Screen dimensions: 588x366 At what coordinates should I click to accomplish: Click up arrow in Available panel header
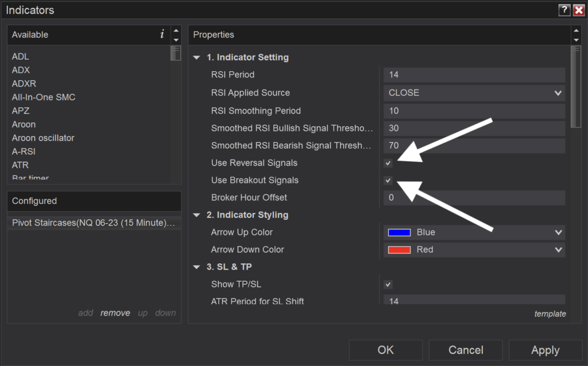pos(176,30)
